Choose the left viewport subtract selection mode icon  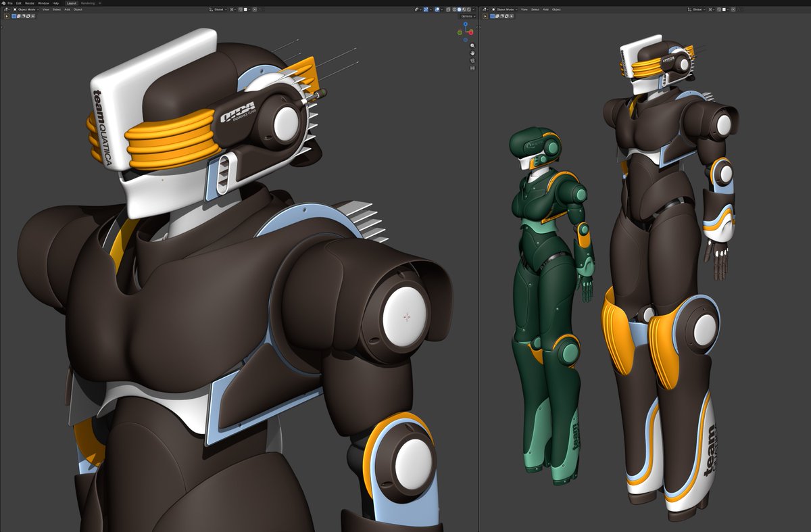[24, 16]
